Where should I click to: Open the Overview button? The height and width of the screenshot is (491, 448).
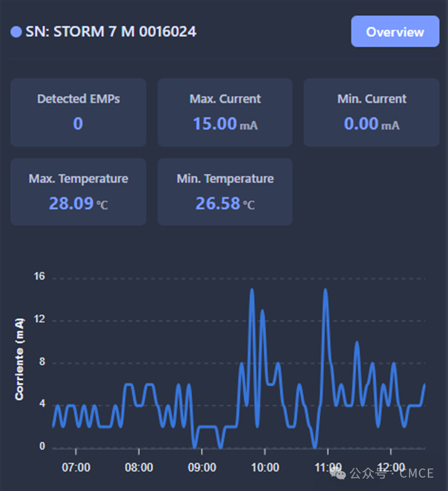[x=395, y=32]
